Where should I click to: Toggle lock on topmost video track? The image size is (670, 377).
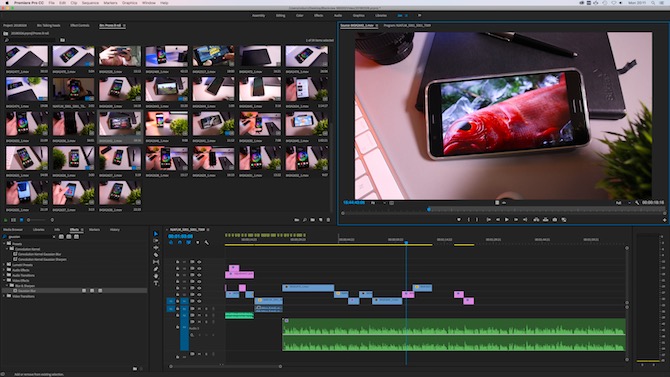click(178, 262)
